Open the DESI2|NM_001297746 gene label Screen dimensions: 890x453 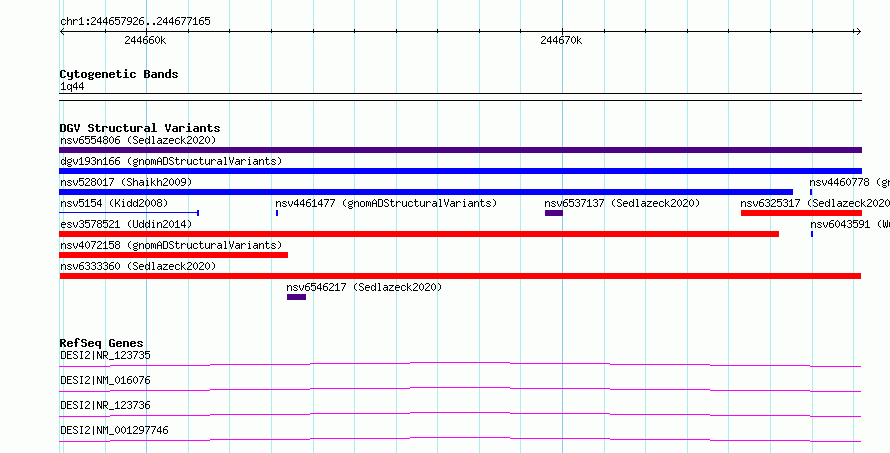coord(114,430)
